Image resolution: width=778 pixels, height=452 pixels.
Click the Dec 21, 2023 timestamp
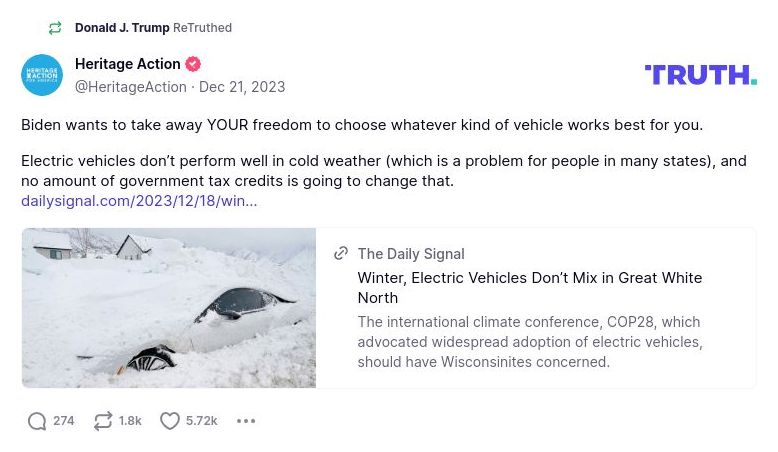(x=242, y=87)
